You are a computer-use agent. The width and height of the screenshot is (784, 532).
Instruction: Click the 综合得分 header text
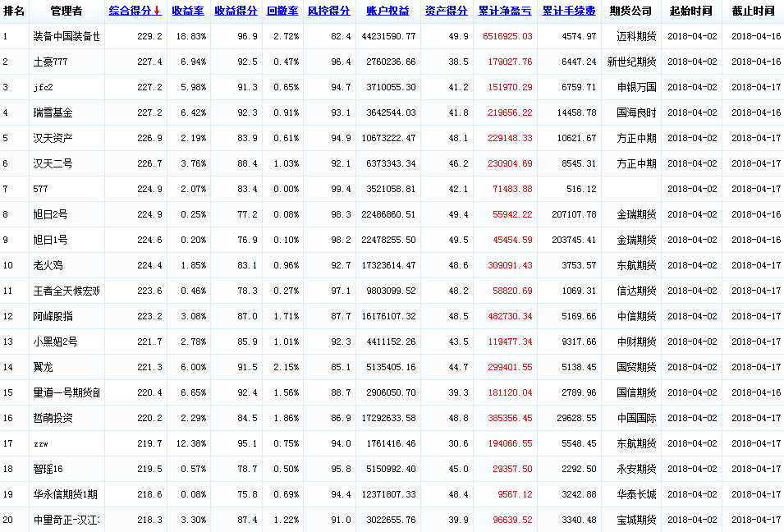tap(130, 11)
